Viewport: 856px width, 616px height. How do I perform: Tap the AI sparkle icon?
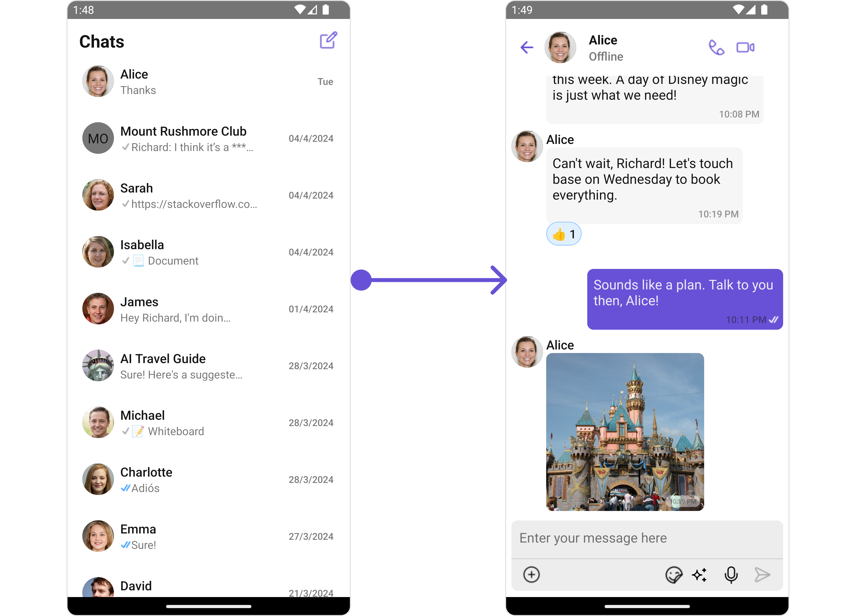click(x=699, y=575)
